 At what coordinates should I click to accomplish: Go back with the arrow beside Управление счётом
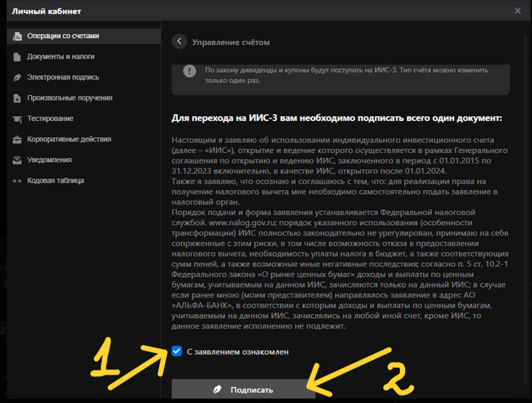pos(179,42)
